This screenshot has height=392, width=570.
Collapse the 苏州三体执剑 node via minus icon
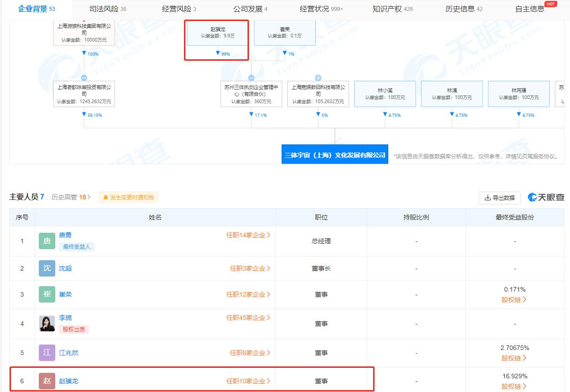pyautogui.click(x=251, y=77)
